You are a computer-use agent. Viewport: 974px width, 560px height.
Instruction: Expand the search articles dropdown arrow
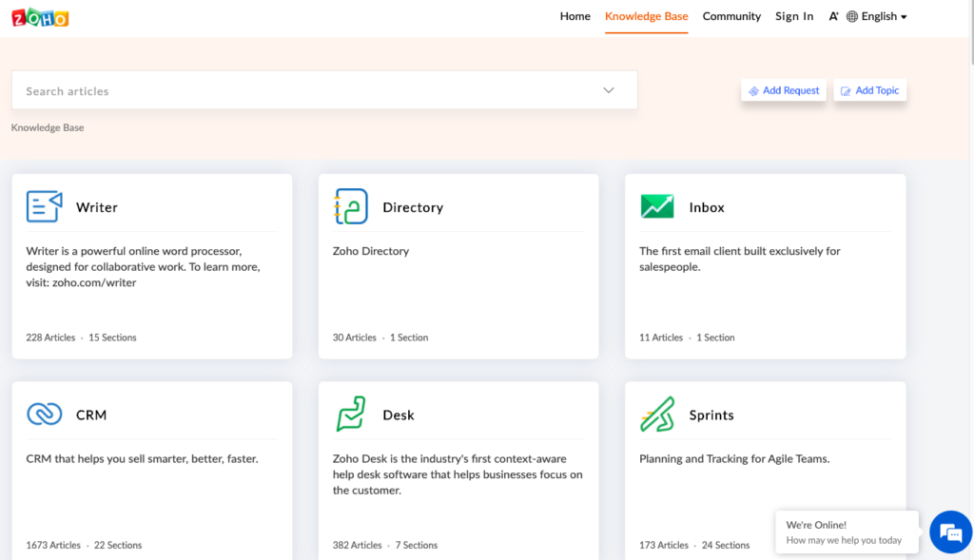tap(609, 90)
